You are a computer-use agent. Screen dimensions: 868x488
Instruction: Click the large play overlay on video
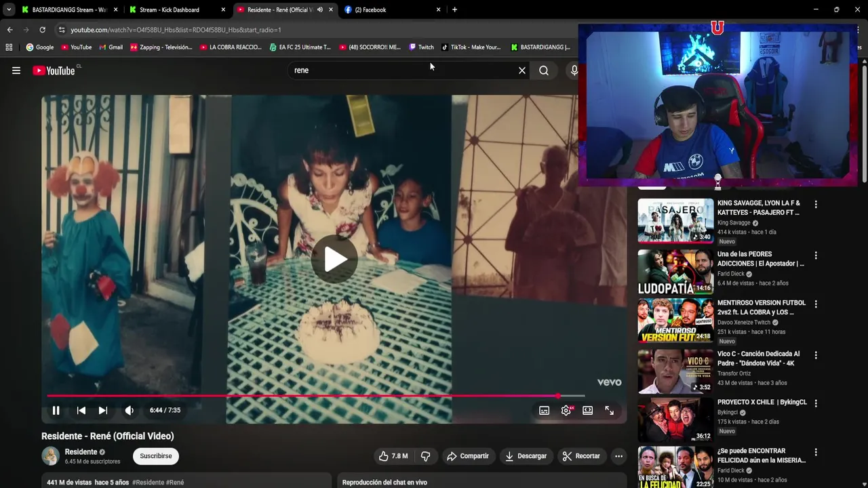[334, 259]
